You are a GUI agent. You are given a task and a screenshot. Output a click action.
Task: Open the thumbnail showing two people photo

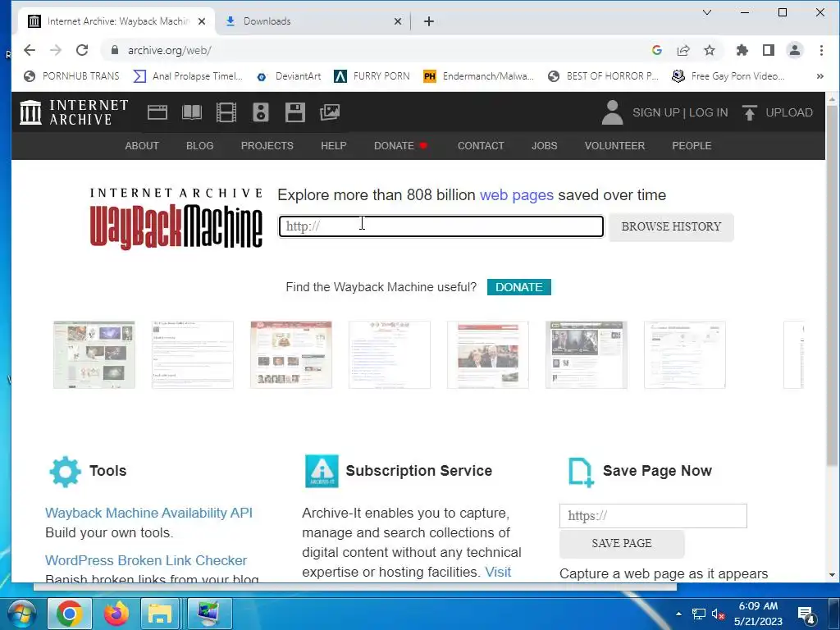488,354
